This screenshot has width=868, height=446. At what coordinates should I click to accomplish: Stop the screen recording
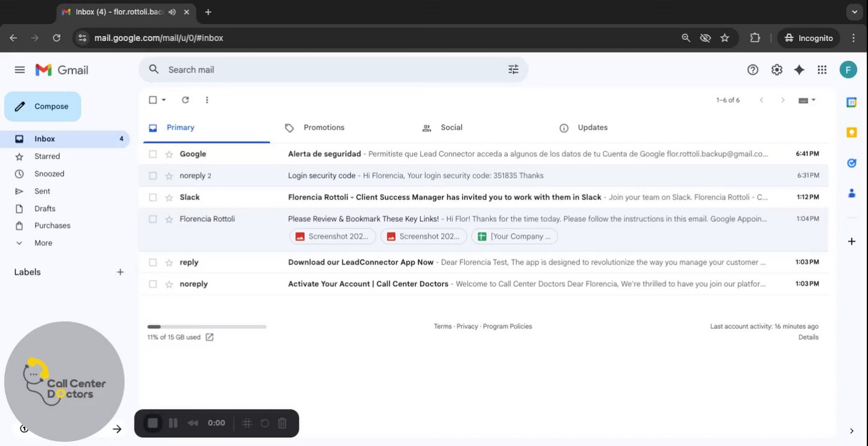[152, 423]
